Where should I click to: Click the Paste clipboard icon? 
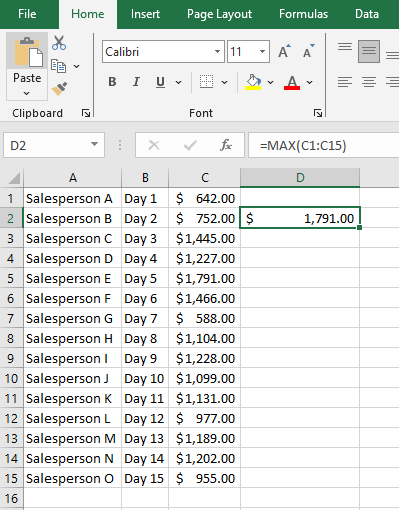[x=27, y=53]
